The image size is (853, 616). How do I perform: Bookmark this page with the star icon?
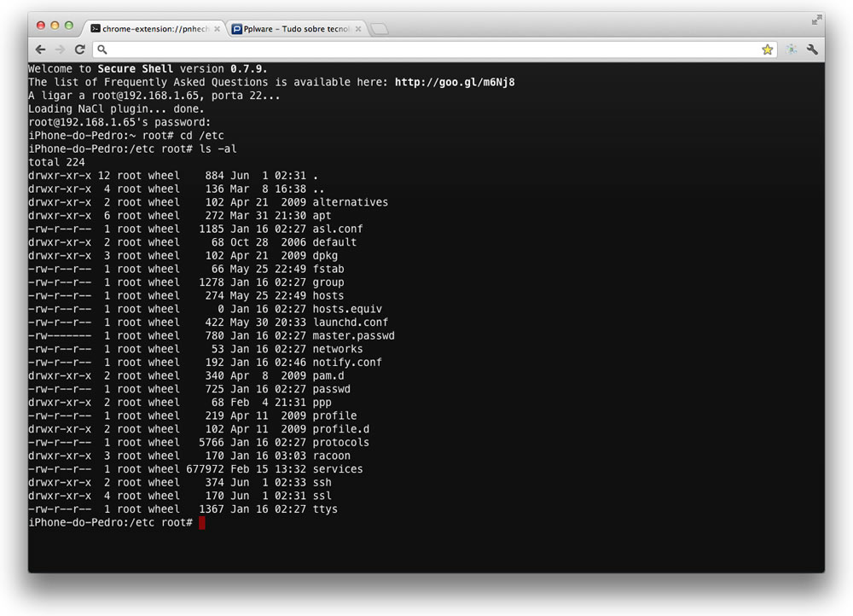click(x=767, y=49)
